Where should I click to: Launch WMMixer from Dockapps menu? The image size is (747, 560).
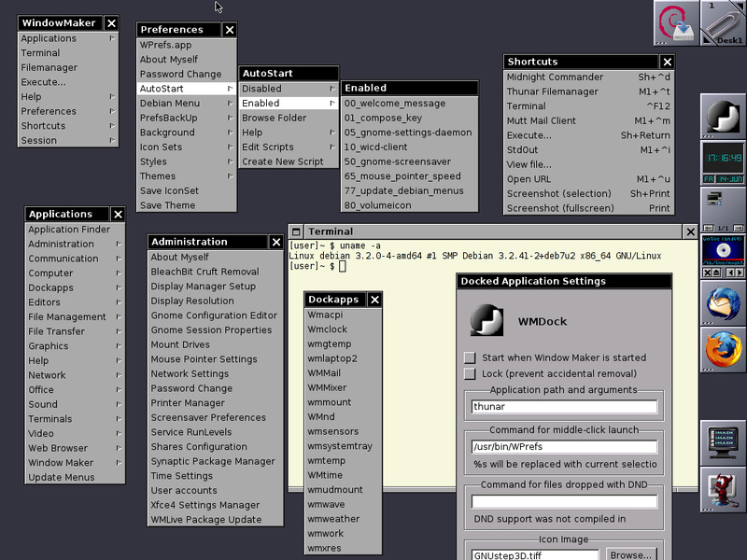[x=343, y=387]
